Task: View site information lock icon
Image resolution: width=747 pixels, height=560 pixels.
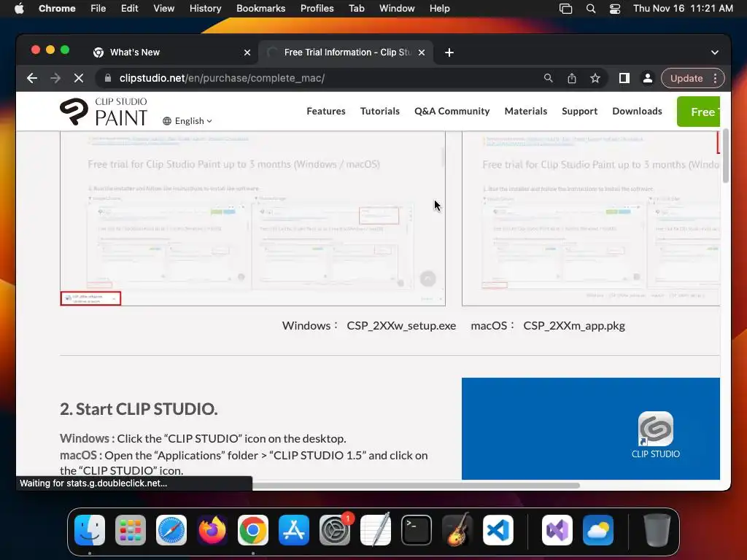Action: [108, 78]
